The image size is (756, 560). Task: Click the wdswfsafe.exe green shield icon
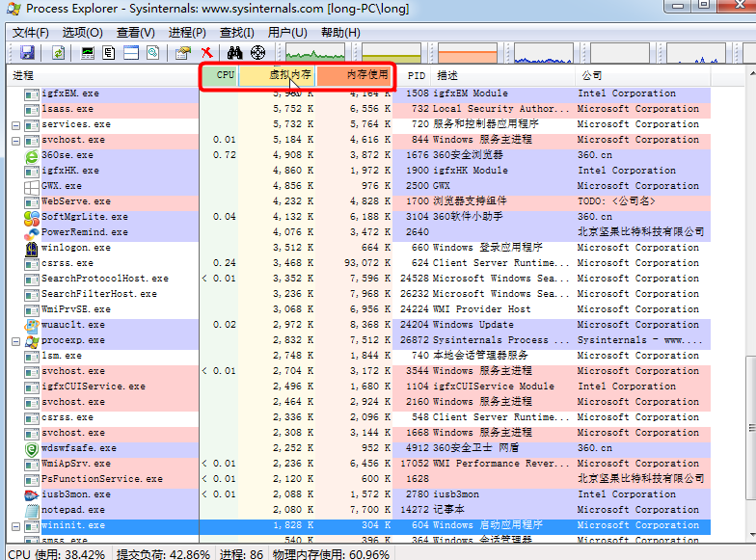pos(32,449)
